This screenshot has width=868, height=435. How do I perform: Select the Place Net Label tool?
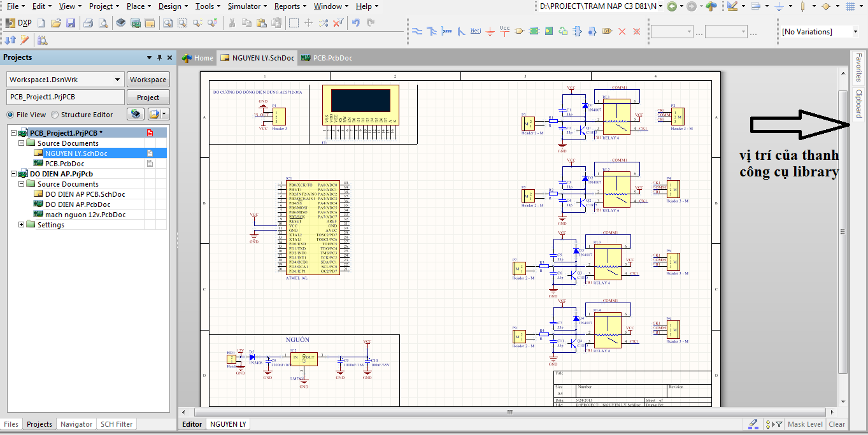coord(475,31)
